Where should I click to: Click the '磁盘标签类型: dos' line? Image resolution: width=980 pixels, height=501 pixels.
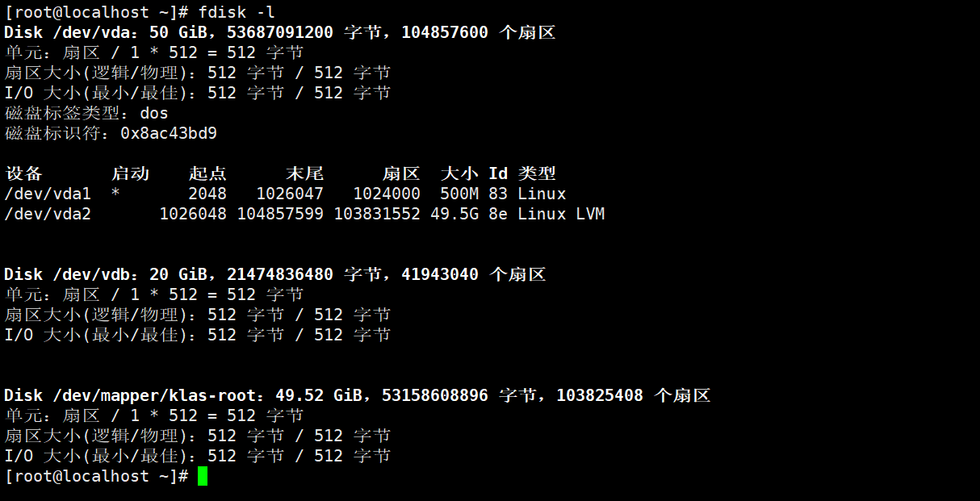(86, 113)
